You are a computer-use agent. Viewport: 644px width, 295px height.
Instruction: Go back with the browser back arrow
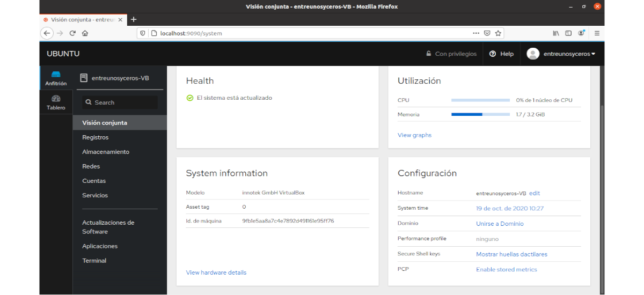tap(47, 33)
